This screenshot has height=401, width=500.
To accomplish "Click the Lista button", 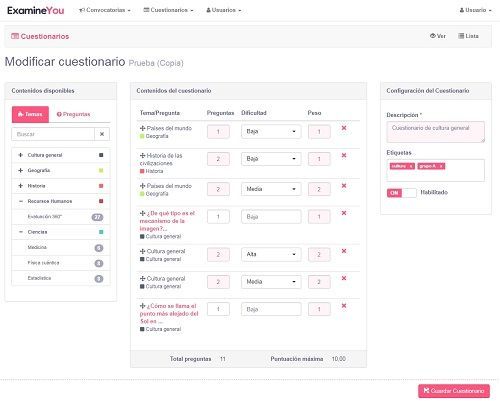I will [468, 36].
